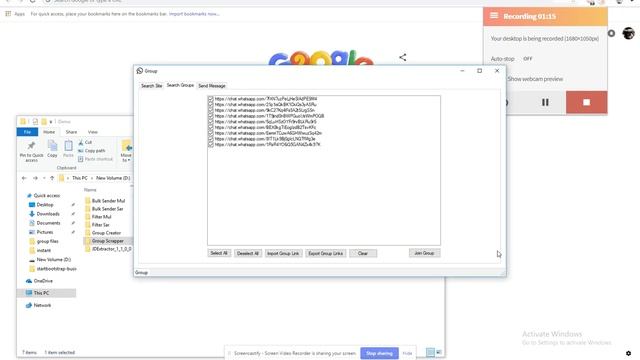This screenshot has width=640, height=360.
Task: Open Explorer quick access toolbar dropdown
Action: [x=51, y=122]
